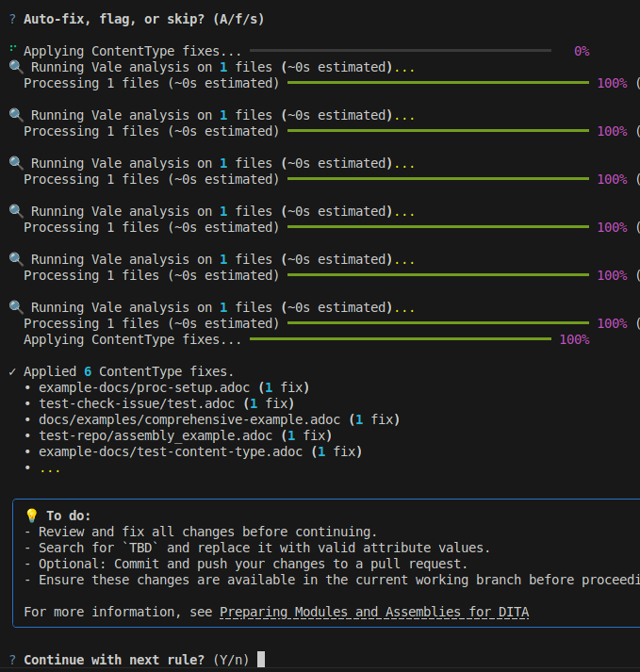Select docs/examples/comprehensive-example.adoc entry
This screenshot has width=640, height=672.
(219, 419)
